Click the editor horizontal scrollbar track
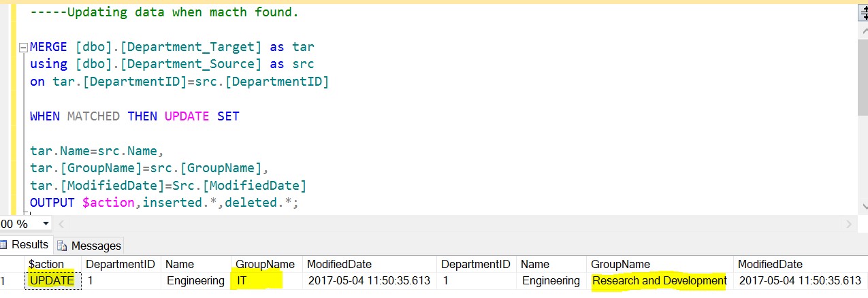This screenshot has width=868, height=298. point(449,224)
